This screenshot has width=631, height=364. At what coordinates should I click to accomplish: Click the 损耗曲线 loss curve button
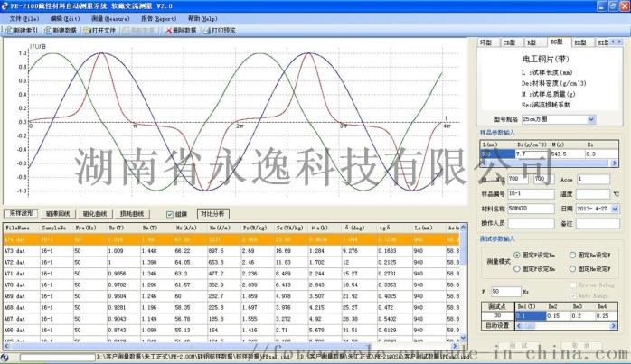[132, 214]
